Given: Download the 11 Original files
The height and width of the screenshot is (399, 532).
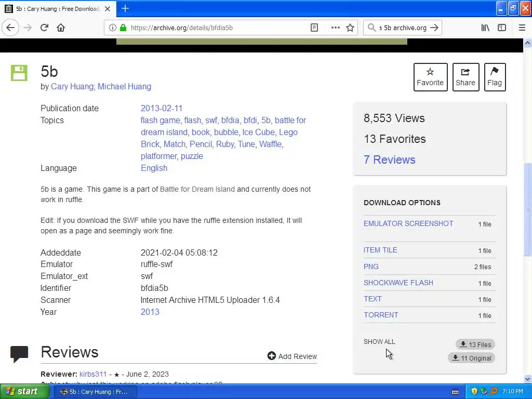Looking at the screenshot, I should click(472, 358).
